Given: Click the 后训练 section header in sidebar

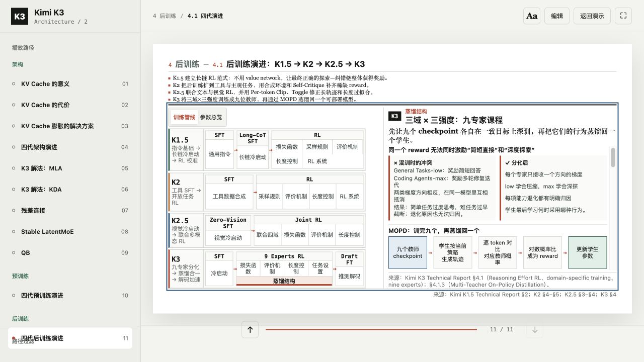Looking at the screenshot, I should (21, 319).
